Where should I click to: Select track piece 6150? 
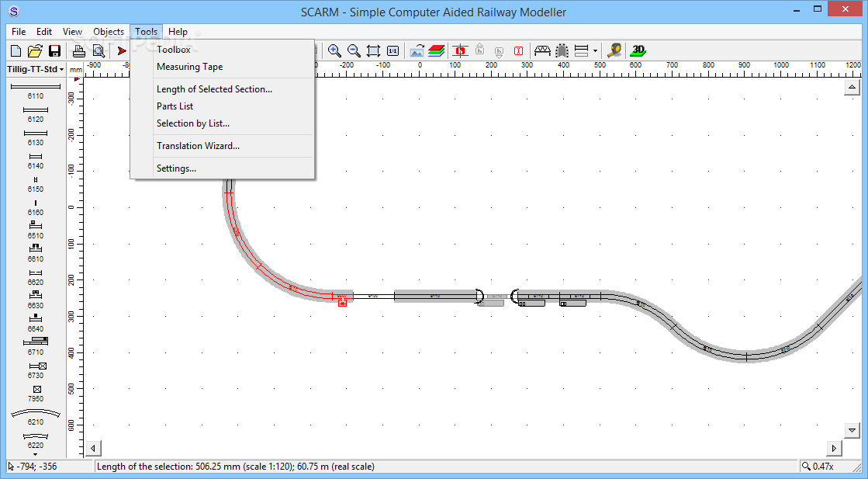point(36,184)
